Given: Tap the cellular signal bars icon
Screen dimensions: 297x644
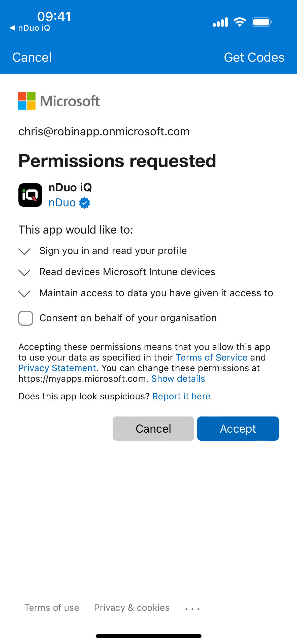Looking at the screenshot, I should coord(220,22).
